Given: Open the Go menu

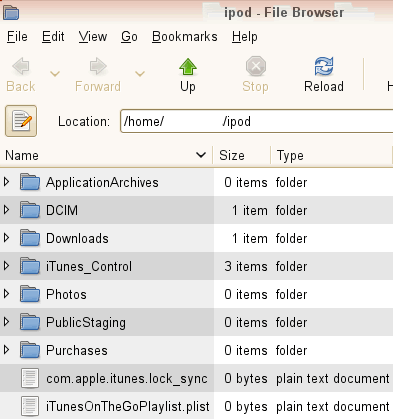Looking at the screenshot, I should pyautogui.click(x=129, y=37).
